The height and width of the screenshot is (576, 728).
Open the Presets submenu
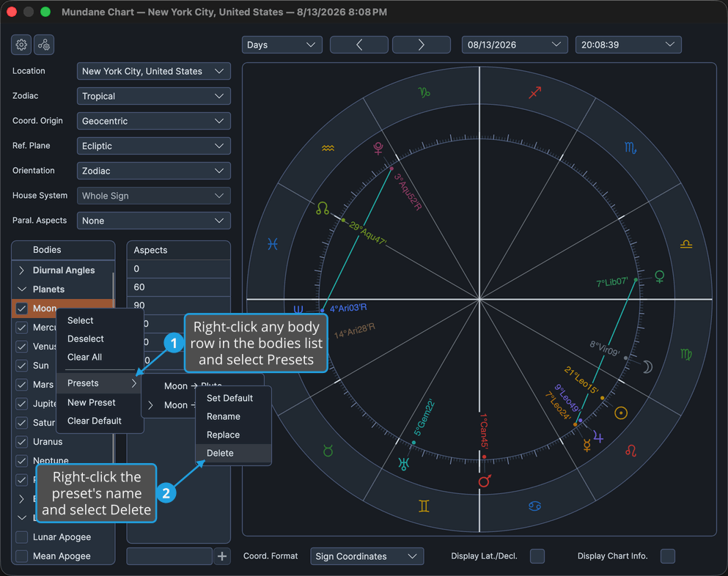tap(99, 383)
